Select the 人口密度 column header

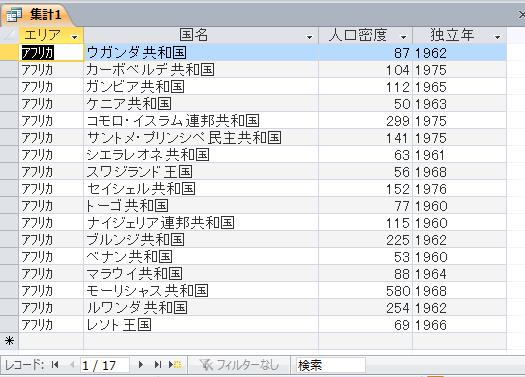[x=365, y=35]
